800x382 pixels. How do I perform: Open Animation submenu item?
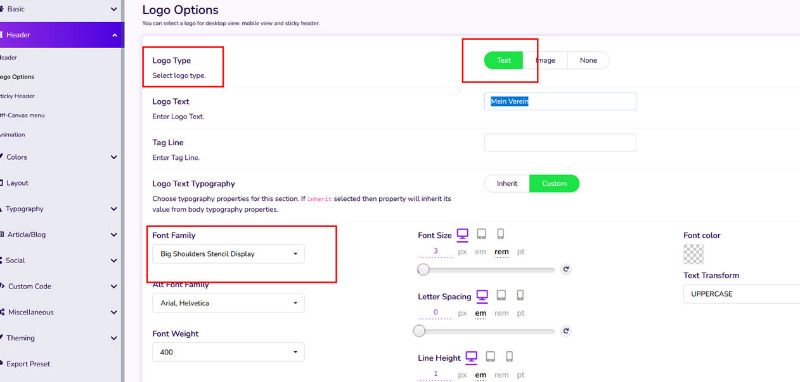[x=13, y=135]
